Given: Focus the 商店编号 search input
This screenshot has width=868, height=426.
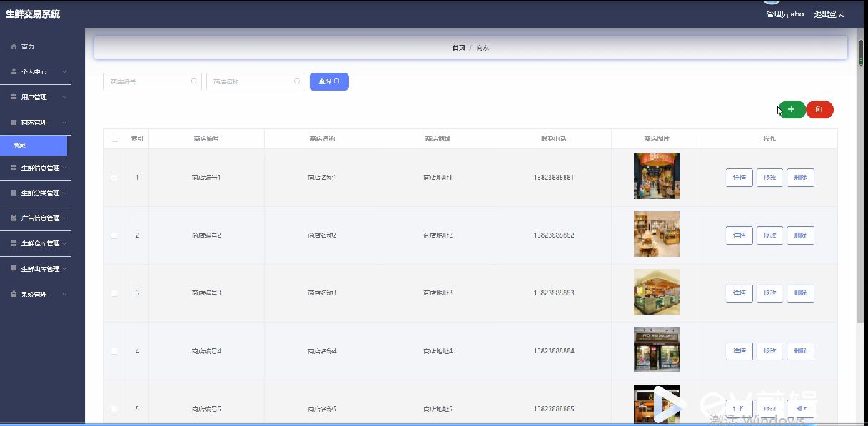Looking at the screenshot, I should (x=152, y=81).
